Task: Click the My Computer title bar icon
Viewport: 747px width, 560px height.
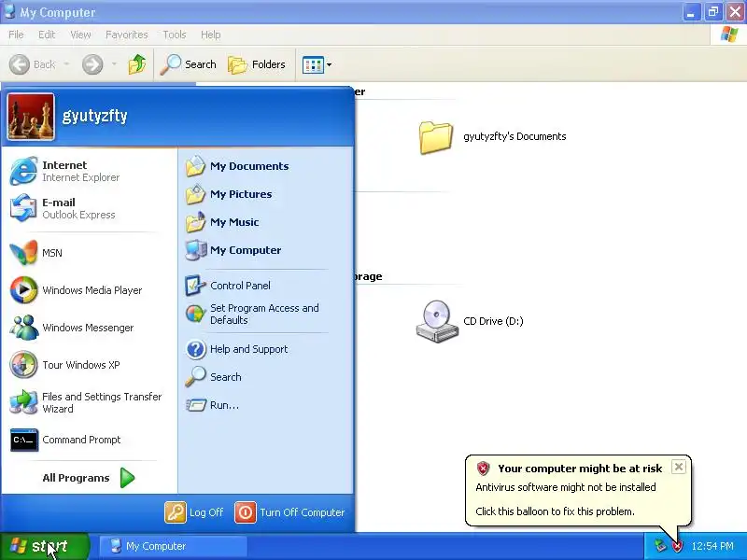Action: coord(9,11)
